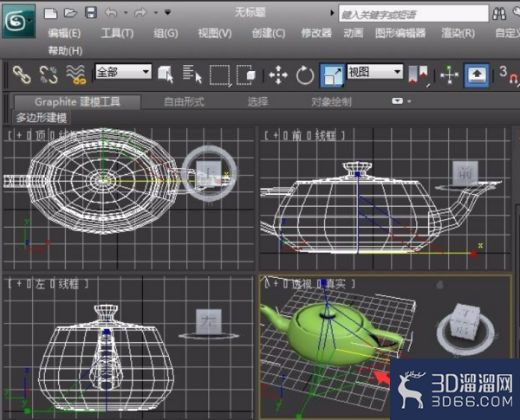Open the 创建(C) menu
The width and height of the screenshot is (520, 420).
click(x=269, y=33)
